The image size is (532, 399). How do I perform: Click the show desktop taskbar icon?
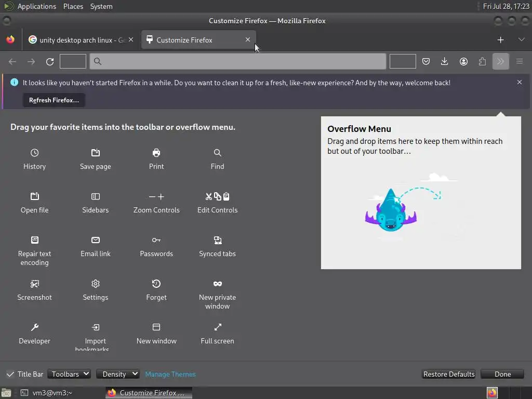6,393
